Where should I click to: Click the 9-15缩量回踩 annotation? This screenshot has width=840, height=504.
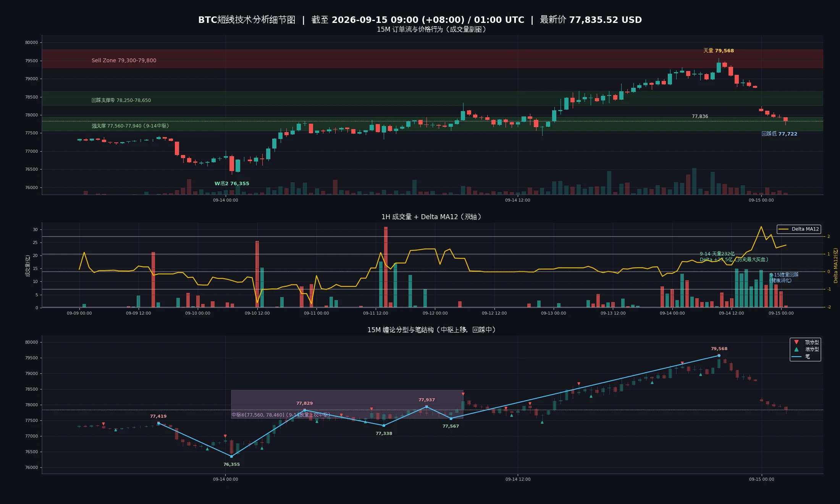[x=784, y=275]
